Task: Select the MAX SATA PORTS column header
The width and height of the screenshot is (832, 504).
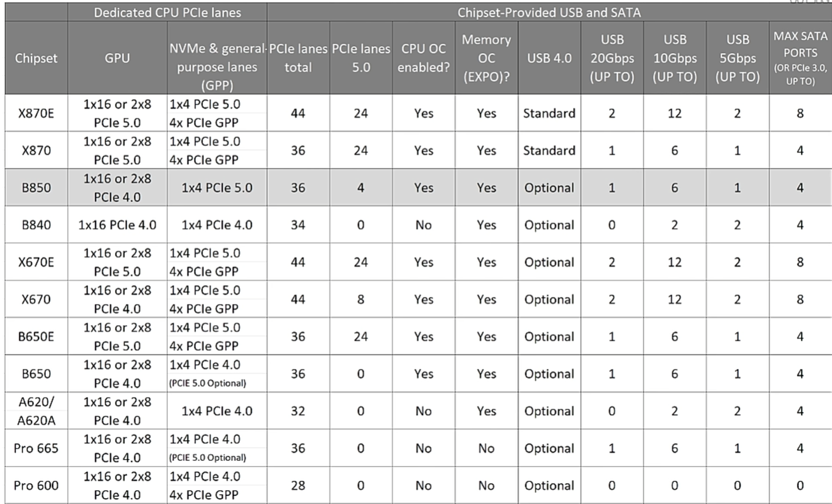Action: click(800, 58)
